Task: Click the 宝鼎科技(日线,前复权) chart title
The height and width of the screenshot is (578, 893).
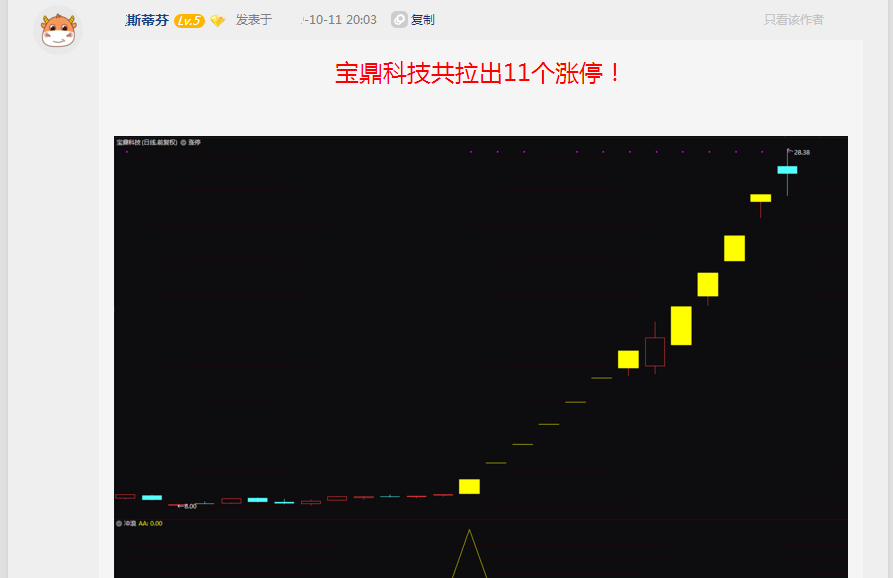Action: pos(147,142)
